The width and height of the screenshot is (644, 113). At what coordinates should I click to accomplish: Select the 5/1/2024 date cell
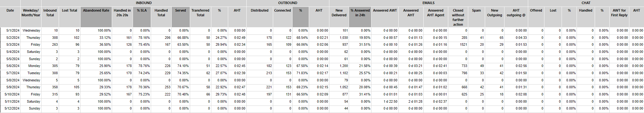(x=10, y=31)
